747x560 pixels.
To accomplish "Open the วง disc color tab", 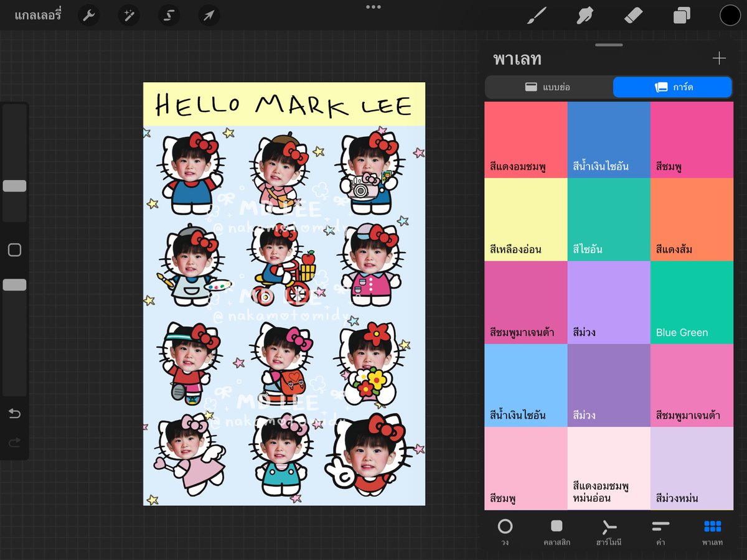I will click(x=505, y=533).
